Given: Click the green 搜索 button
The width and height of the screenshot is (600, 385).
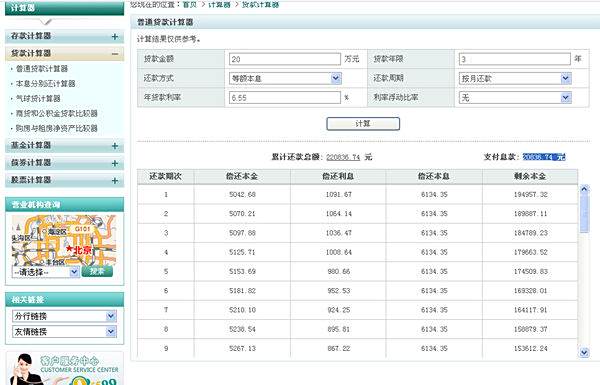Looking at the screenshot, I should point(97,271).
